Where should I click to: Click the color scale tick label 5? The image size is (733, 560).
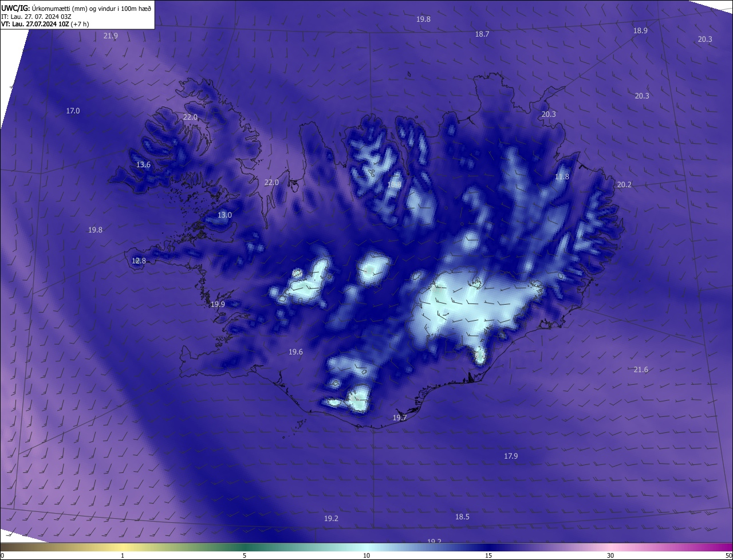tap(245, 555)
